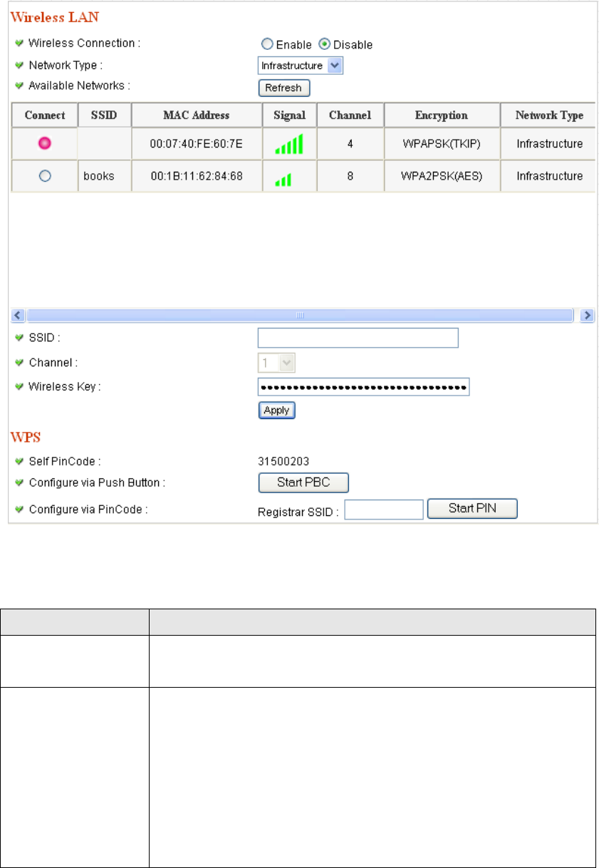Select the Disable wireless connection radio
Image resolution: width=599 pixels, height=868 pixels.
coord(324,44)
